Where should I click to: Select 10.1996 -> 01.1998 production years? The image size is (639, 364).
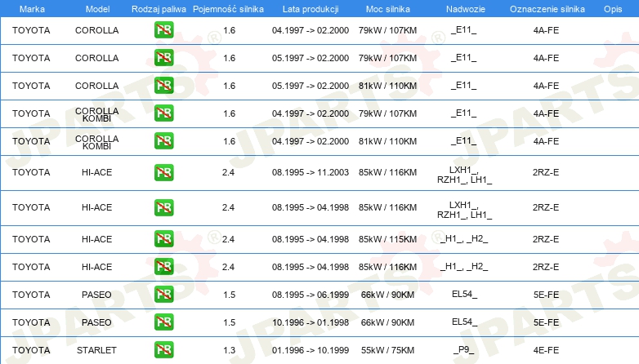click(311, 322)
